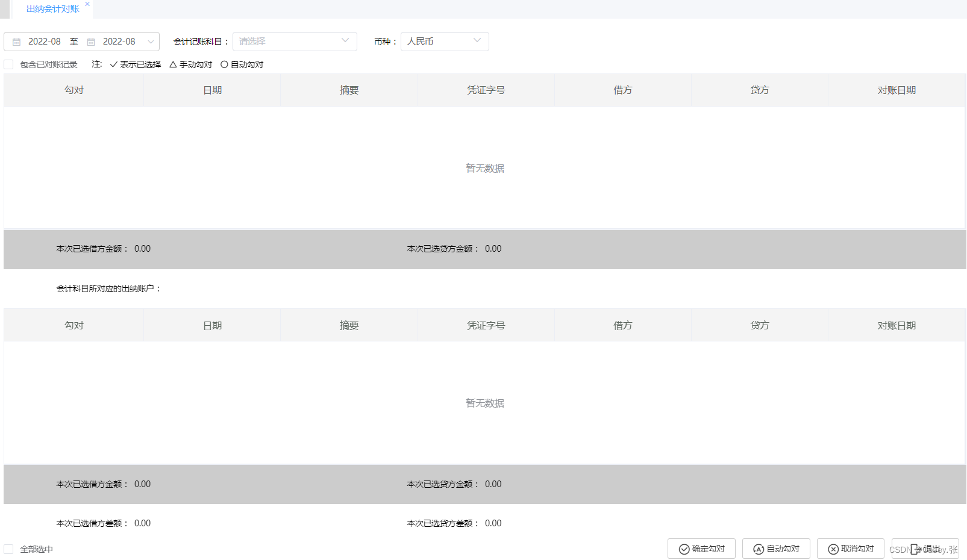967x560 pixels.
Task: Click 借方 header in lower table
Action: pos(622,325)
